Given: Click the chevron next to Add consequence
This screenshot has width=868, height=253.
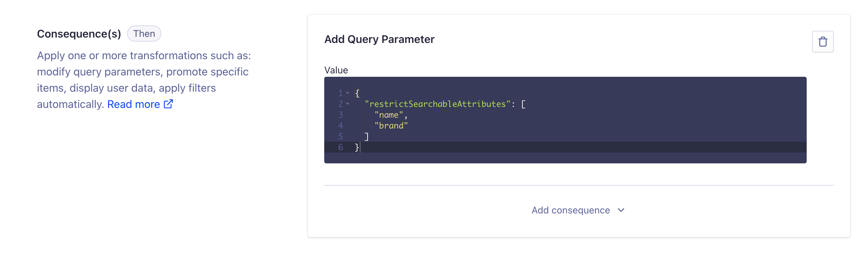Looking at the screenshot, I should coord(621,210).
